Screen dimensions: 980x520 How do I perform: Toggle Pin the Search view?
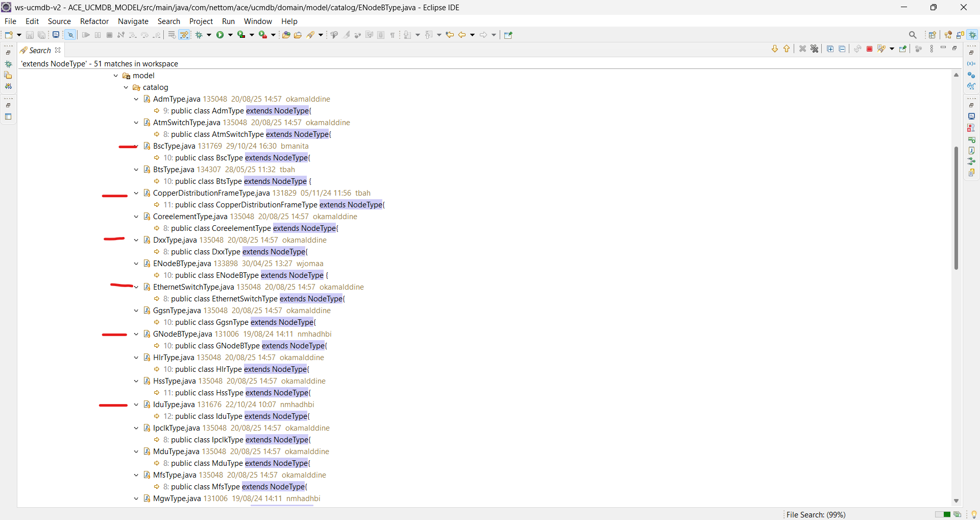903,49
